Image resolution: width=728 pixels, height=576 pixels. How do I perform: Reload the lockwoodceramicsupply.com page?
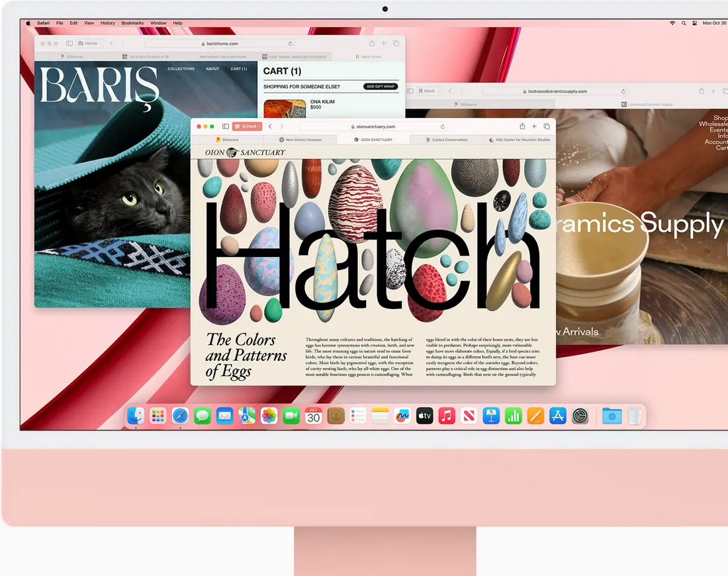(x=623, y=91)
